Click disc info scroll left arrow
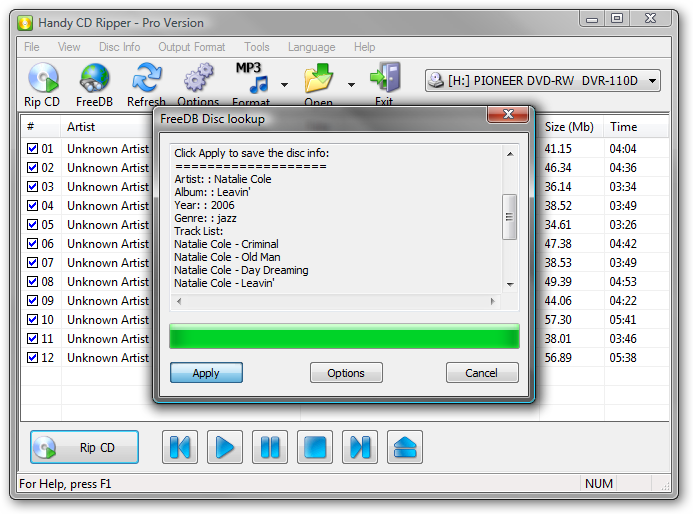 tap(179, 301)
